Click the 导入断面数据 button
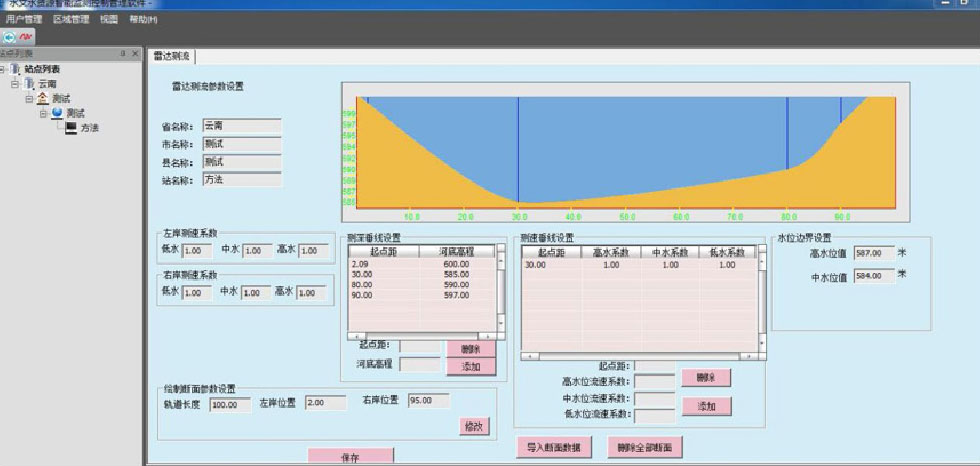Image resolution: width=980 pixels, height=466 pixels. tap(554, 447)
